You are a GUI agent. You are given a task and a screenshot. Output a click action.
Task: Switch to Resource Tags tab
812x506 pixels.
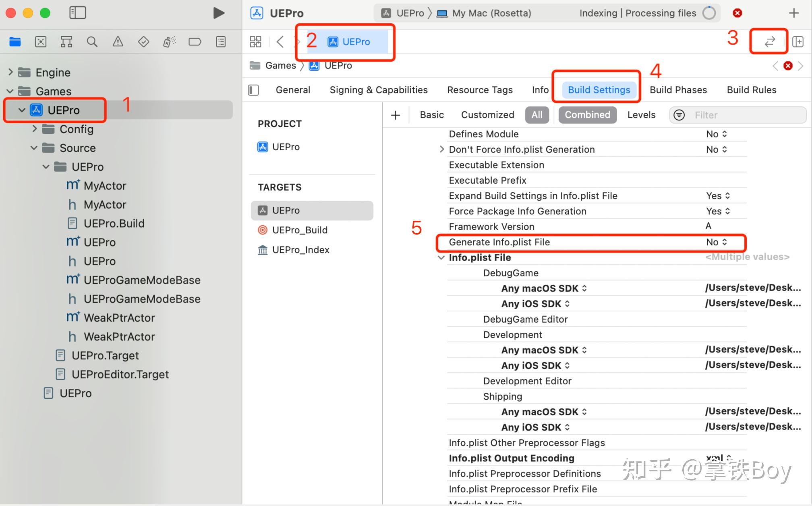(x=480, y=90)
